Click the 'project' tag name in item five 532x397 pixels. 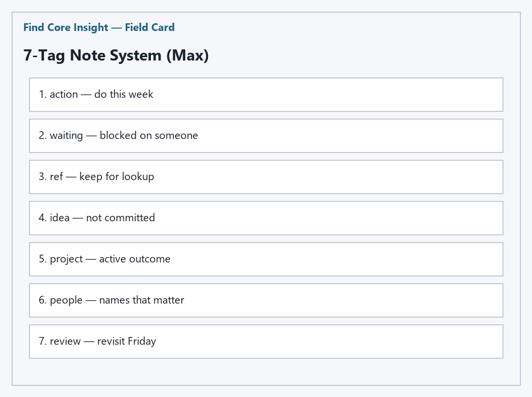pos(66,259)
